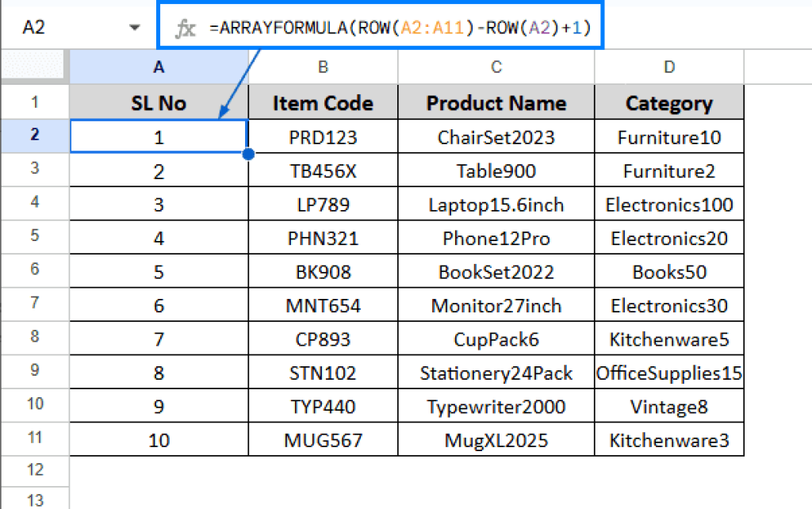Select the SL No header cell
The height and width of the screenshot is (509, 812).
click(158, 103)
